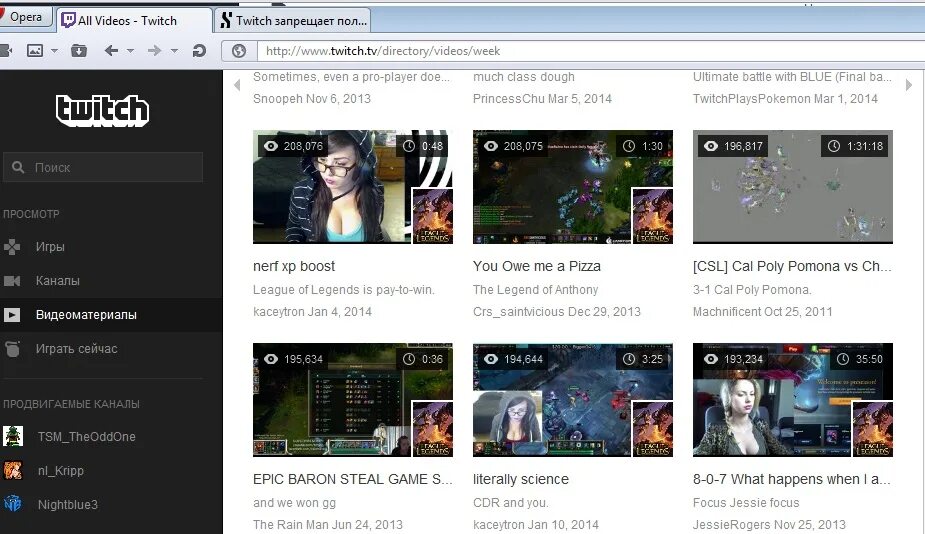The width and height of the screenshot is (925, 534).
Task: Switch to the Twitch запрещает пол... tab
Action: [x=293, y=21]
